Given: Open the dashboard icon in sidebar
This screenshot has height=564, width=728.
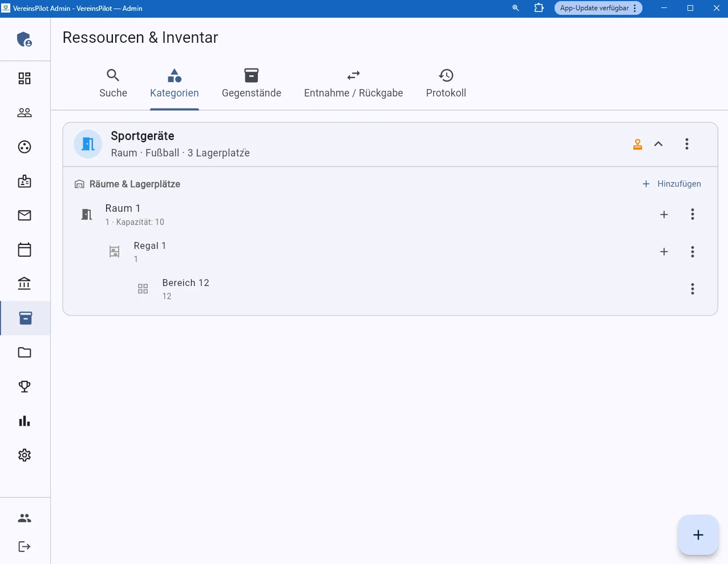Looking at the screenshot, I should coord(25,78).
